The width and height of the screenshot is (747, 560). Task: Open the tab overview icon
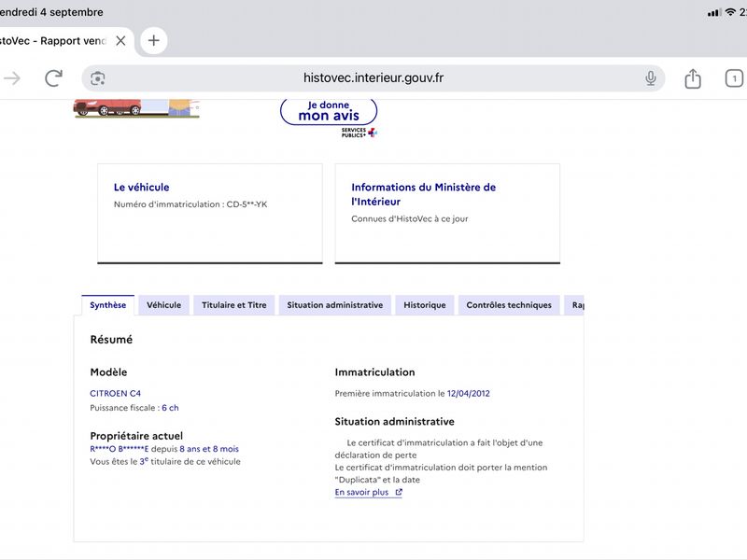click(x=734, y=78)
